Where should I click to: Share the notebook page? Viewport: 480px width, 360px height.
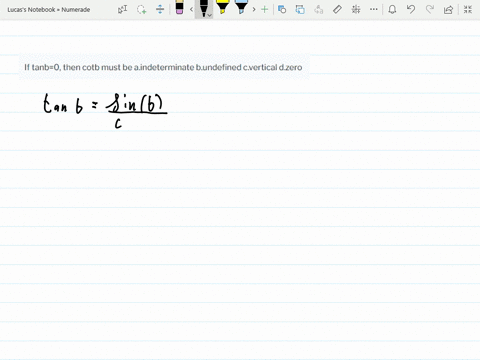point(448,9)
